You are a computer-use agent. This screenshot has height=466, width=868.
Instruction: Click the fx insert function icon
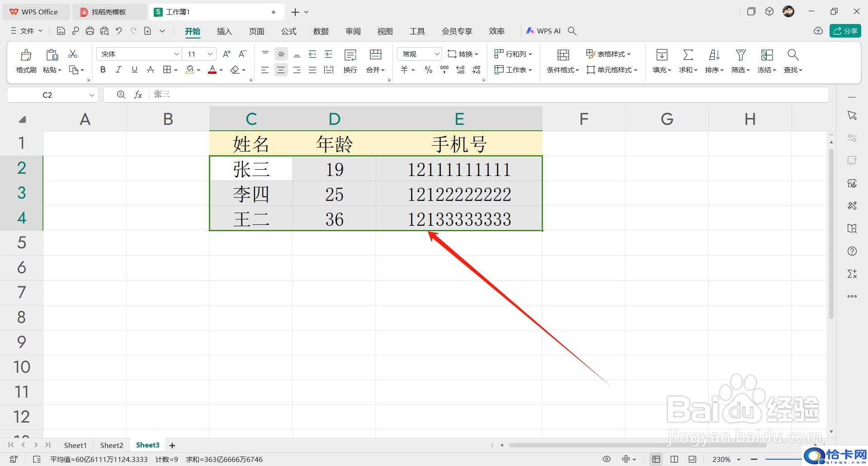tap(138, 95)
